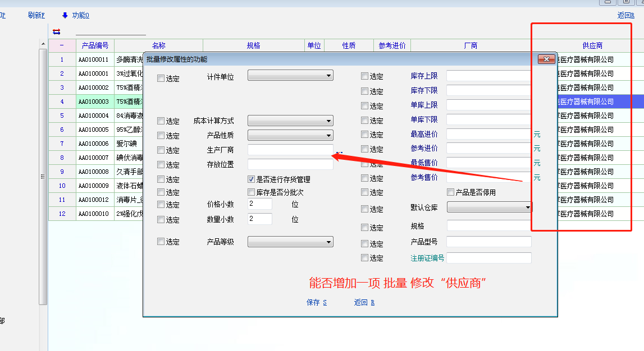Check the 库存是否分批次 option
This screenshot has height=351, width=644.
coord(252,192)
